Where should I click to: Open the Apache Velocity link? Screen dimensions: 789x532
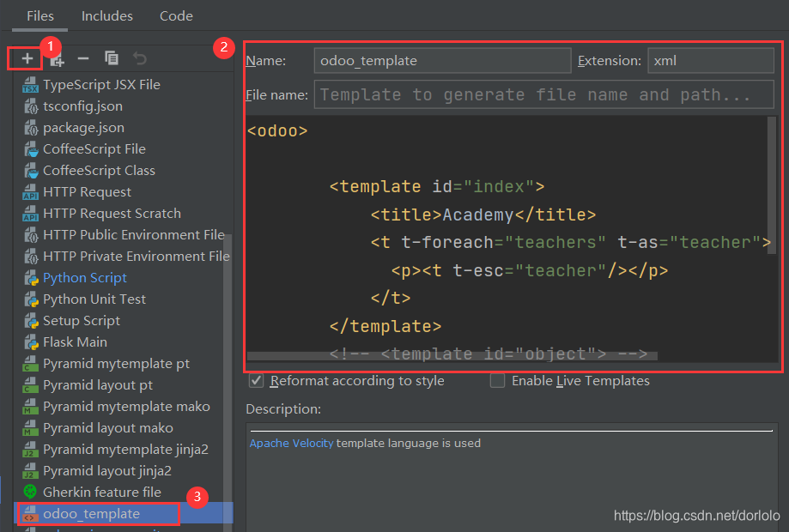coord(291,443)
